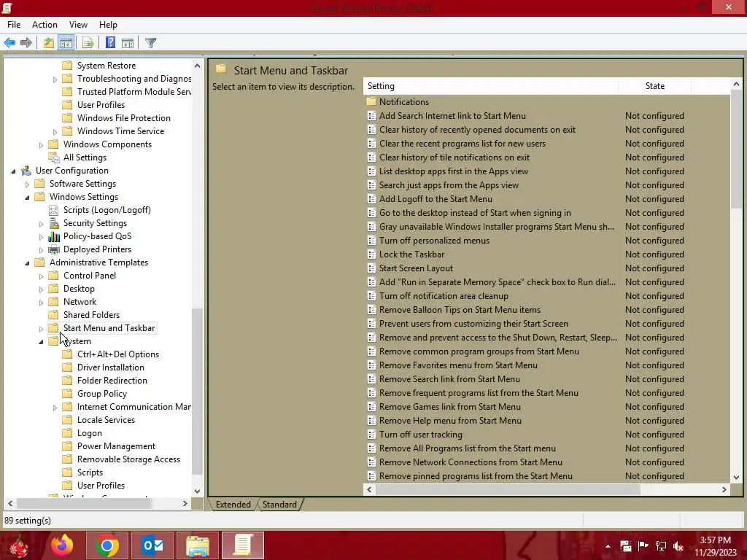Click the All Settings icon in tree
The image size is (747, 560).
(54, 157)
